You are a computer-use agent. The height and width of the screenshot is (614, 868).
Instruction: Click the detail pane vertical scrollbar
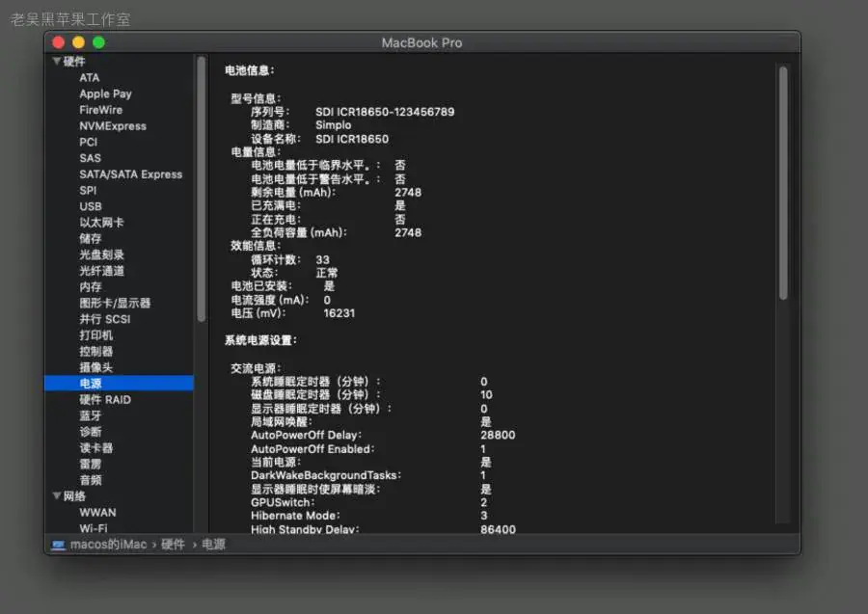click(783, 182)
